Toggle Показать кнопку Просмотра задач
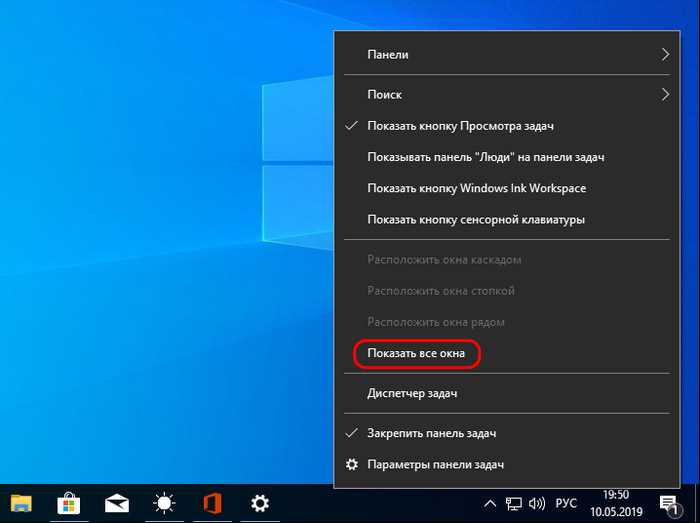 tap(507, 126)
